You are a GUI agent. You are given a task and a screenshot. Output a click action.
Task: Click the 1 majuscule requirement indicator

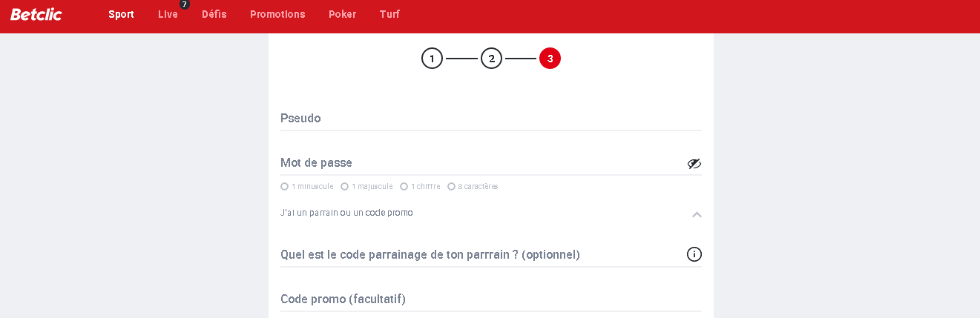366,187
